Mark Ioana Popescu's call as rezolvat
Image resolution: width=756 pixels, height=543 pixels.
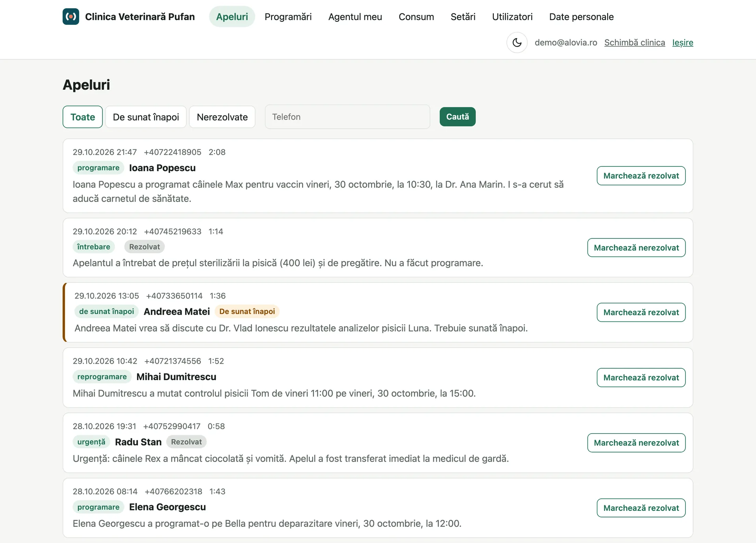point(641,176)
